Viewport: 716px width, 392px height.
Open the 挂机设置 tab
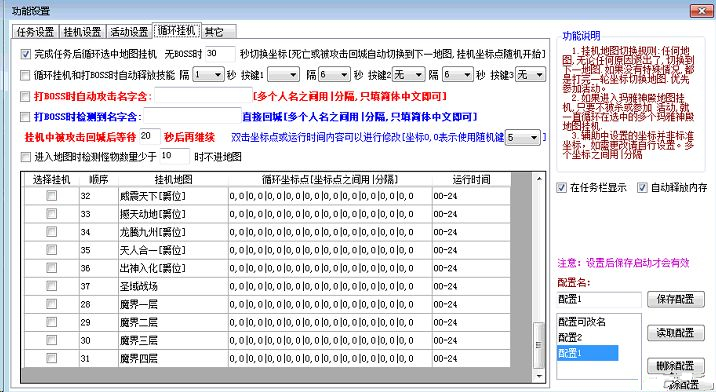coord(83,32)
